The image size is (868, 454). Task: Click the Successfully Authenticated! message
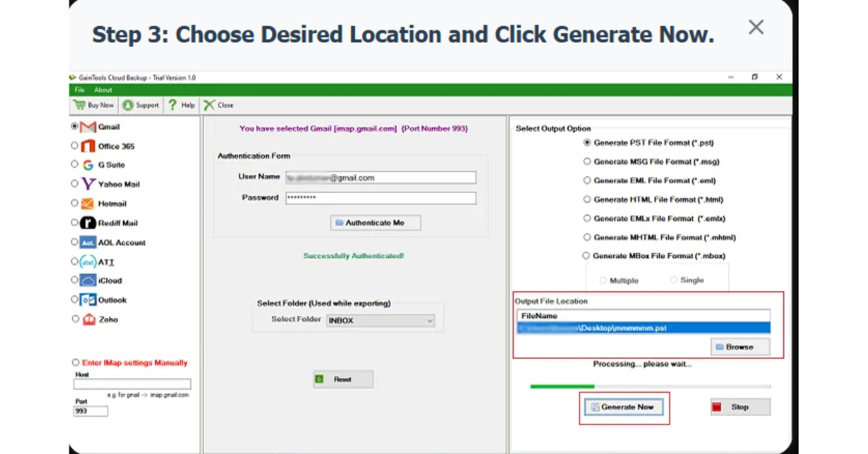point(354,256)
